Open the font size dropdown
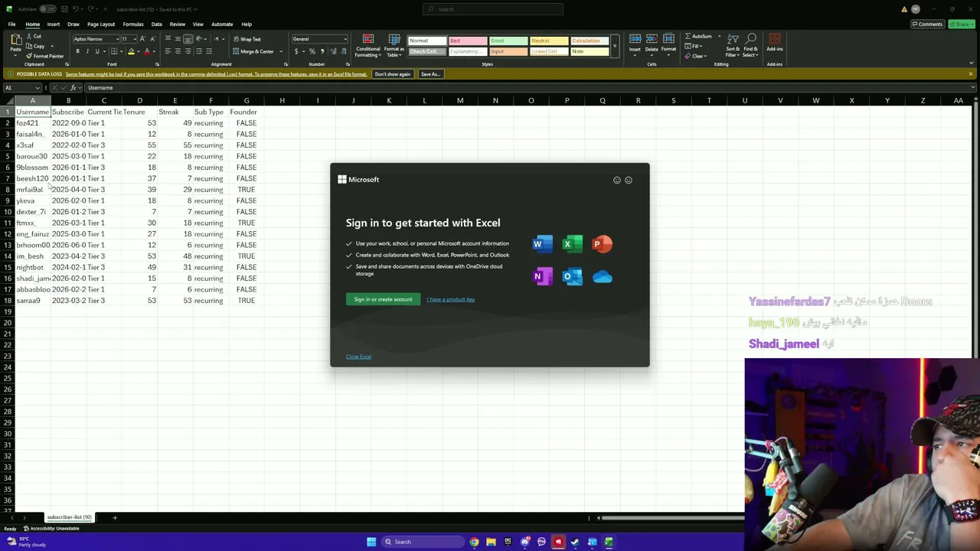This screenshot has height=551, width=980. (x=136, y=39)
